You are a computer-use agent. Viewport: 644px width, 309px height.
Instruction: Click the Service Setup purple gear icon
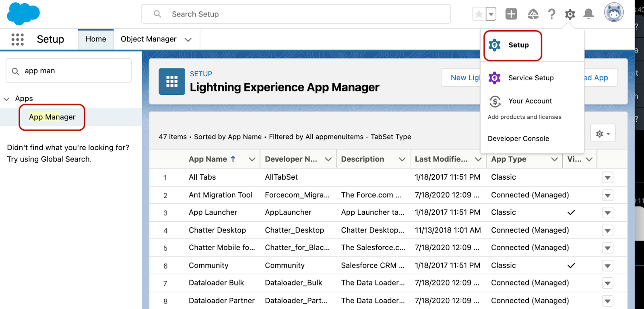click(x=495, y=78)
